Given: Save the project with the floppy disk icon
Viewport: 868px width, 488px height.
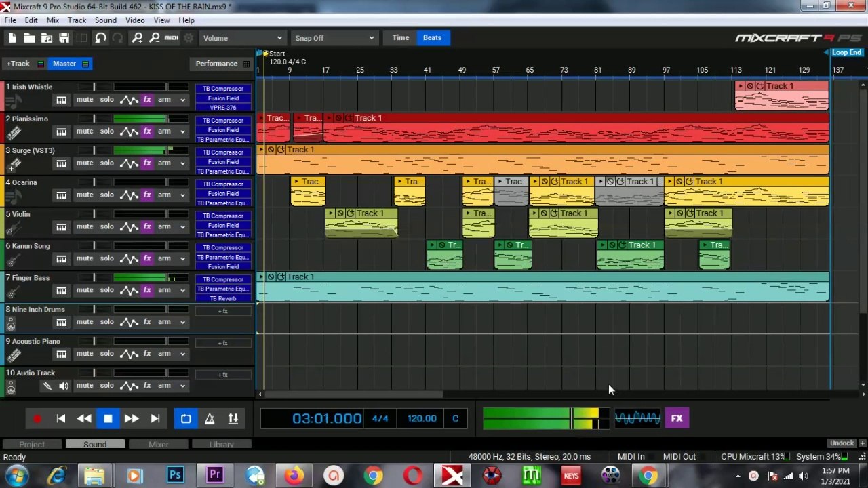Looking at the screenshot, I should 64,38.
